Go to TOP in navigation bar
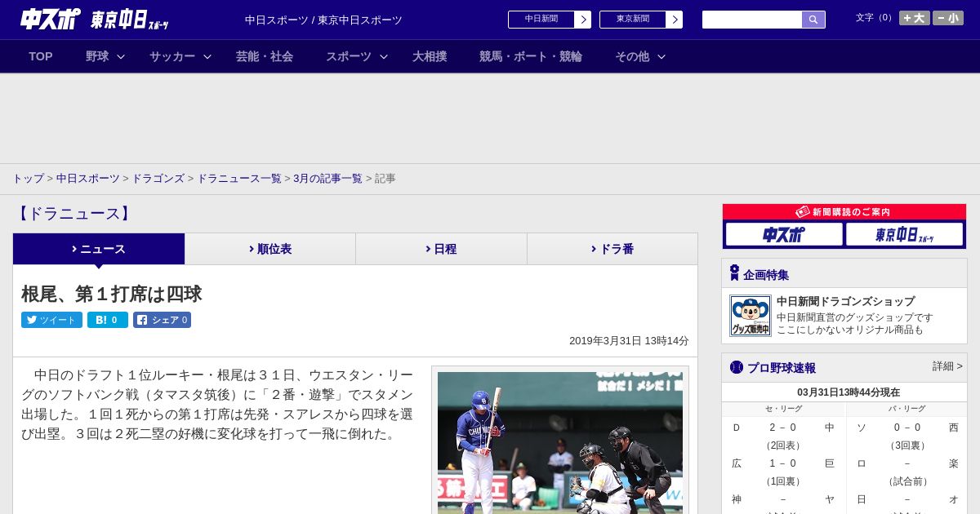Viewport: 980px width, 514px height. [x=41, y=56]
